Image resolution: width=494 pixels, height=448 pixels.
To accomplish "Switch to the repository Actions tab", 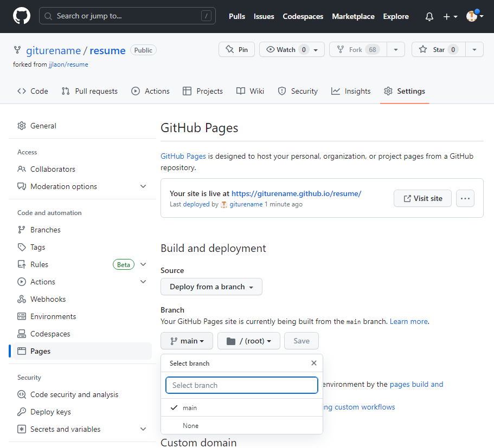I will click(150, 92).
